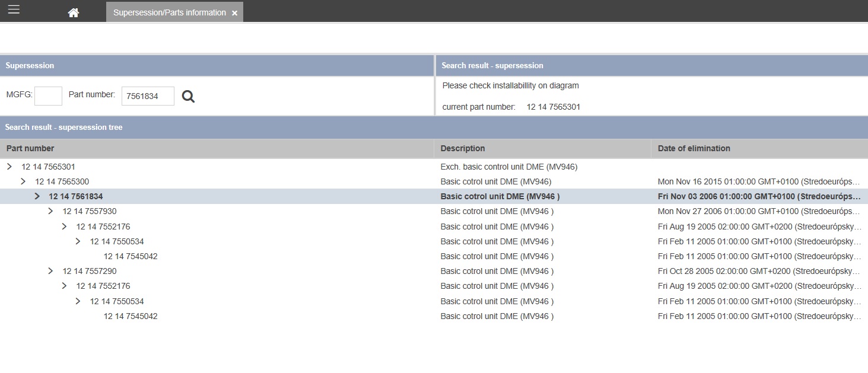Switch to Supersession/Parts information tab
Image resolution: width=868 pixels, height=373 pixels.
point(169,12)
